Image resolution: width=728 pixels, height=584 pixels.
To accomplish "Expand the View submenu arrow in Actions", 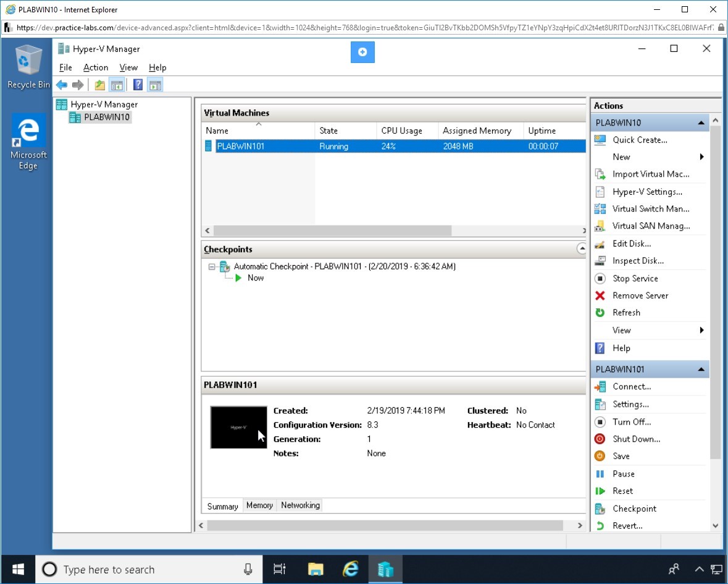I will (x=701, y=331).
